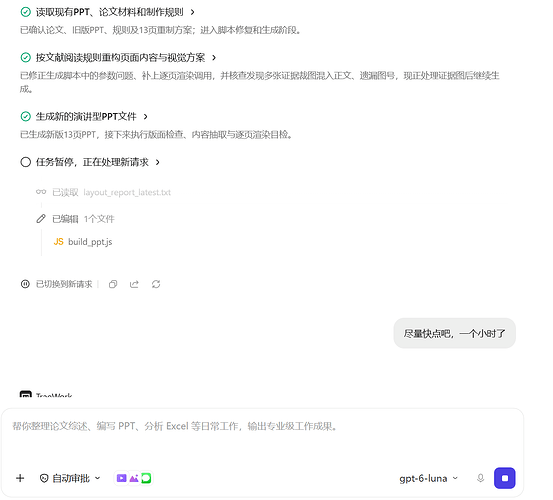Screen dimensions: 553x500
Task: Open the build_ppt.js file
Action: (90, 242)
